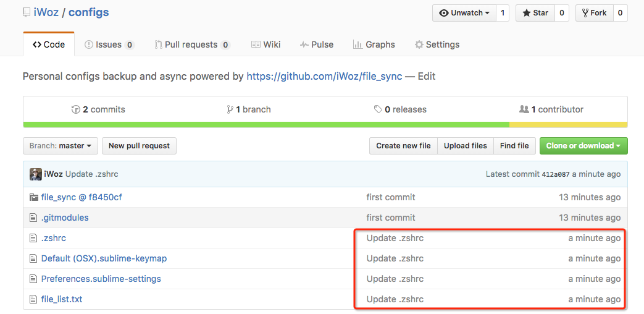This screenshot has height=314, width=644.
Task: View the 1 contributor page
Action: (x=551, y=109)
